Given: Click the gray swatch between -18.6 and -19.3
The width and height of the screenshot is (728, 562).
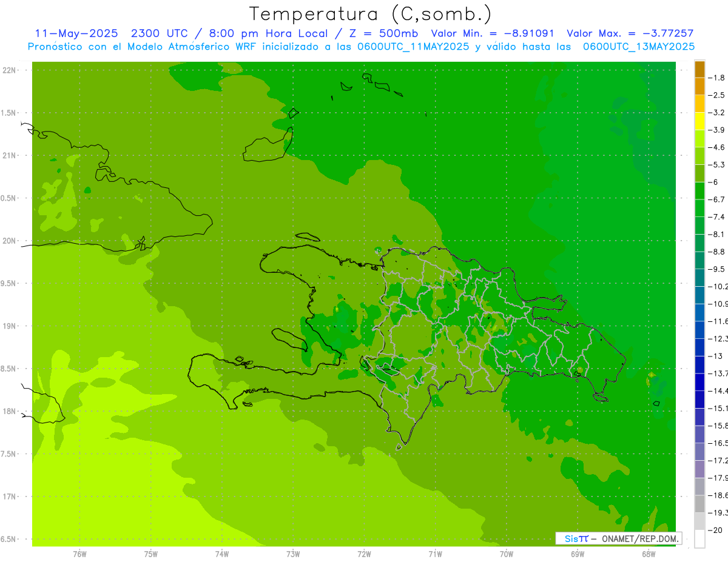Looking at the screenshot, I should coord(699,504).
